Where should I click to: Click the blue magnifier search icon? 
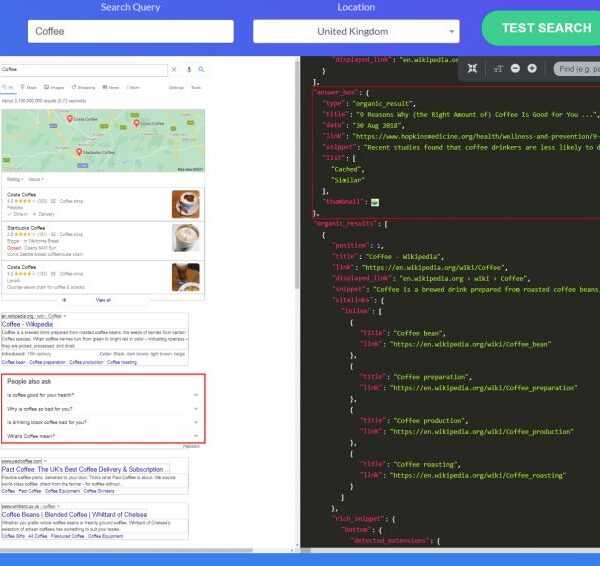tap(201, 70)
